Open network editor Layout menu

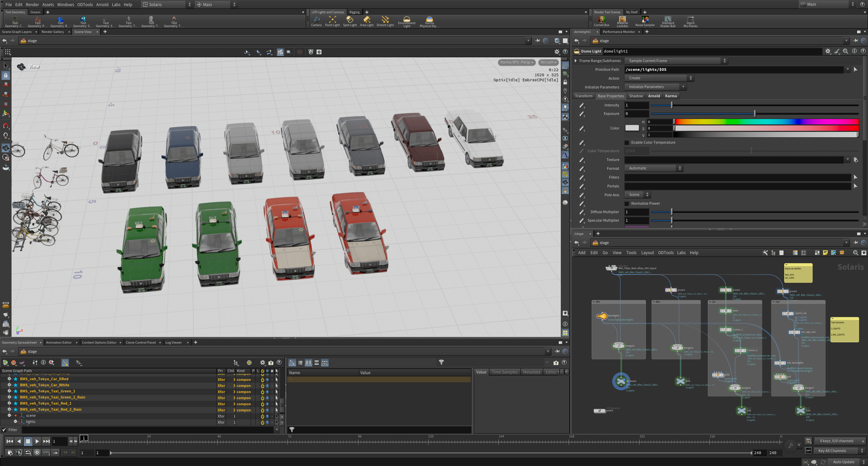[647, 253]
